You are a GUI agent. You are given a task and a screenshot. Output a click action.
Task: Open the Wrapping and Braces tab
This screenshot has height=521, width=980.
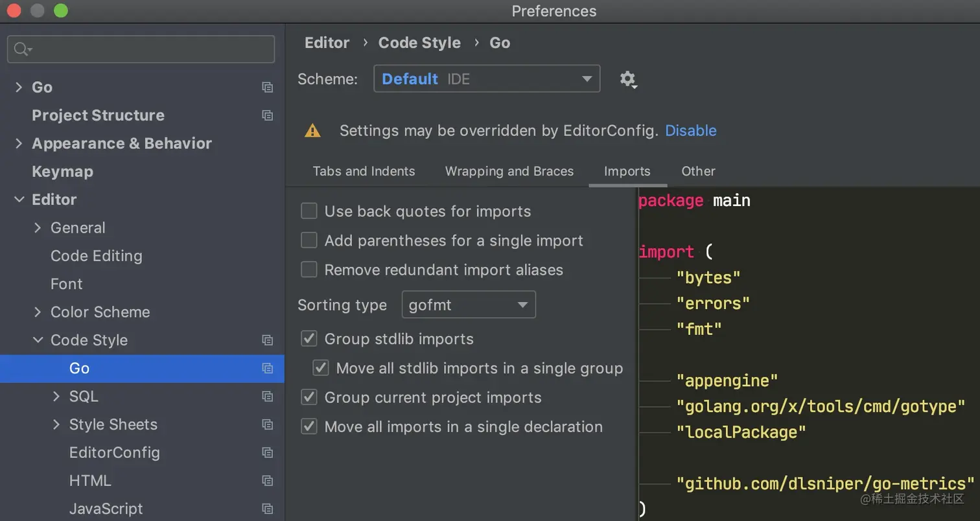click(509, 172)
